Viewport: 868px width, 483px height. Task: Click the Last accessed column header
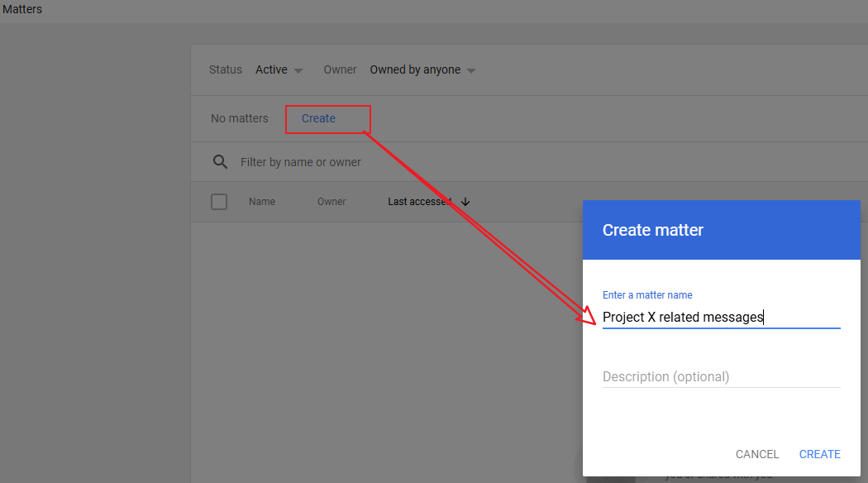pos(419,202)
